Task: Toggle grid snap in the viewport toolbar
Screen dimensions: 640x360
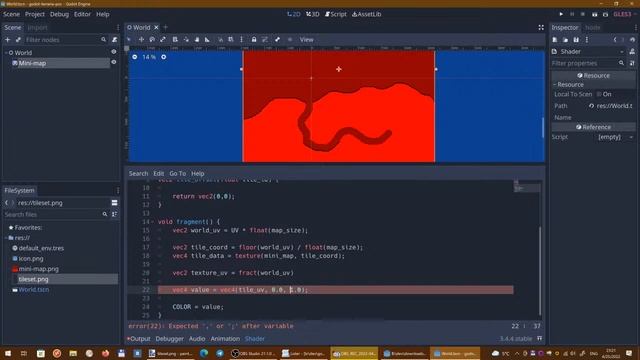Action: click(x=231, y=40)
